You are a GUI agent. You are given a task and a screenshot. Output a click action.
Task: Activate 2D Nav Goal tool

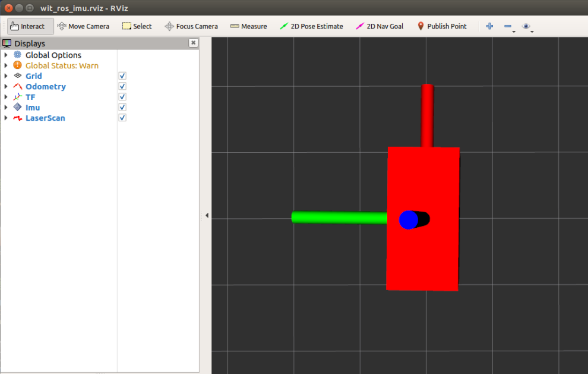click(380, 26)
